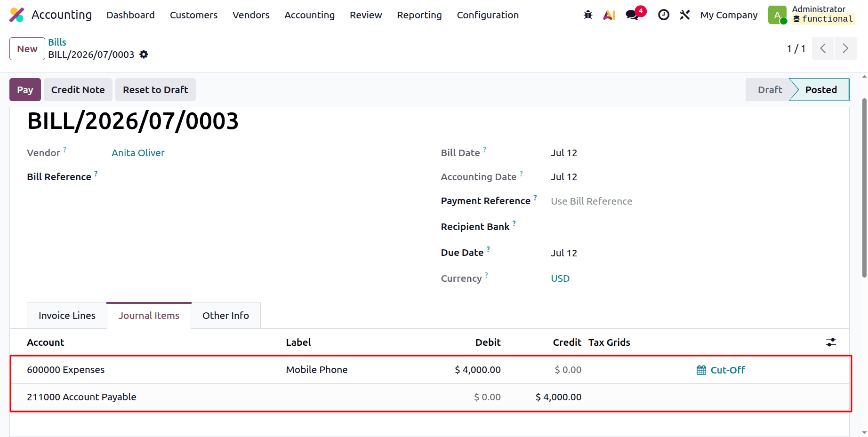This screenshot has width=868, height=437.
Task: Click the Cut-Off calendar icon
Action: point(701,370)
